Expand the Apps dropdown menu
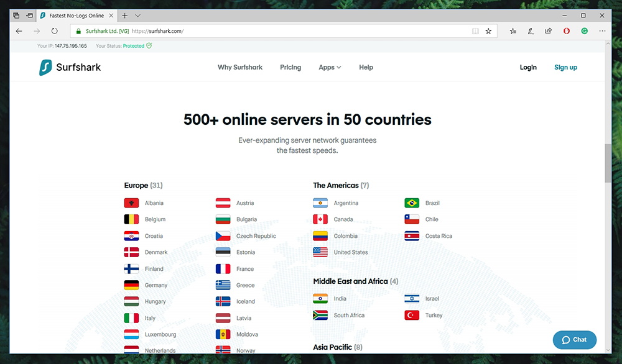This screenshot has width=622, height=364. click(x=330, y=67)
